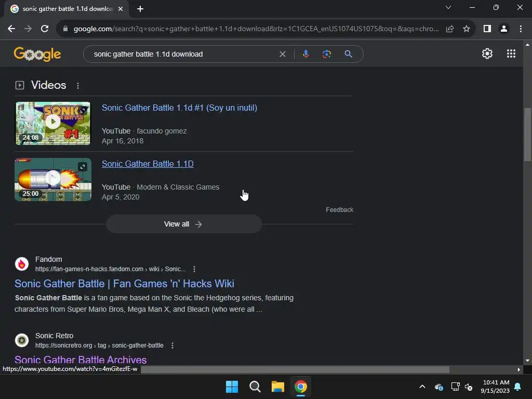Open the Chrome profile menu
The image size is (532, 399).
point(504,29)
